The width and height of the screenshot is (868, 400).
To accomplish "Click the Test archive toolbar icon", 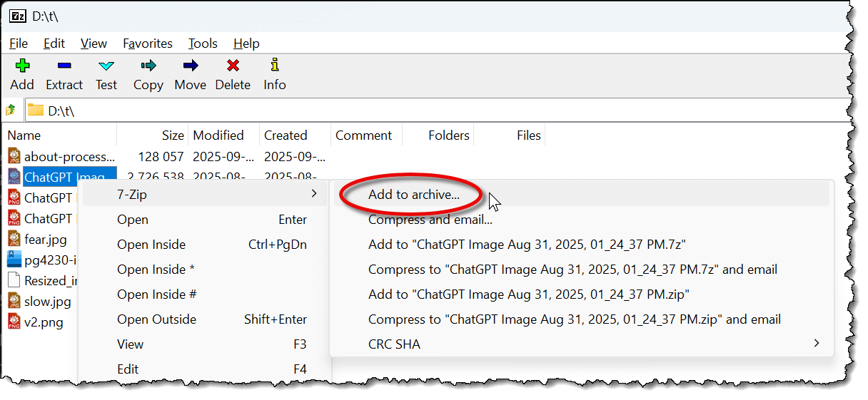I will click(106, 66).
